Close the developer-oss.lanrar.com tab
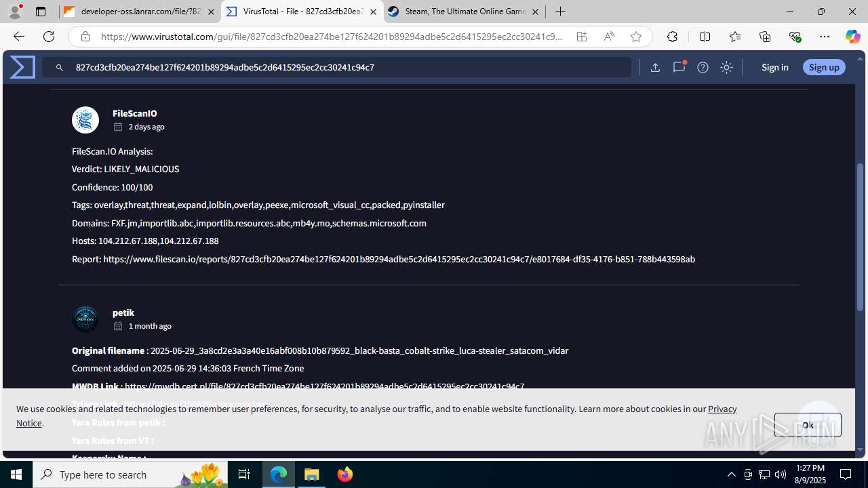This screenshot has height=488, width=868. [x=211, y=12]
